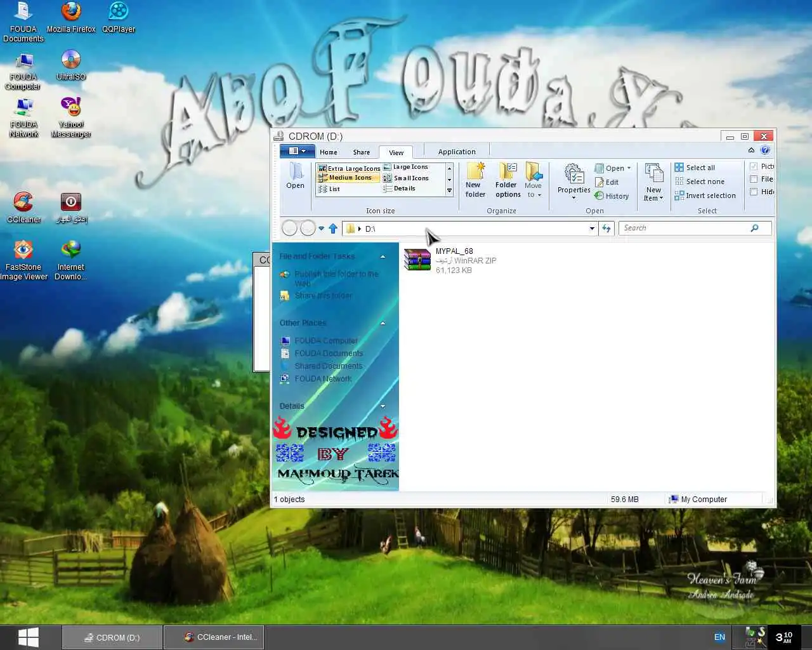Select Small Icons view
Image resolution: width=812 pixels, height=650 pixels.
(406, 178)
